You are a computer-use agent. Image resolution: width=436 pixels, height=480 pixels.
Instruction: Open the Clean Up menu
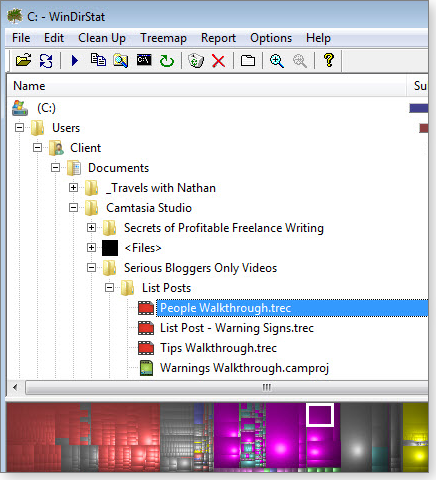(102, 38)
